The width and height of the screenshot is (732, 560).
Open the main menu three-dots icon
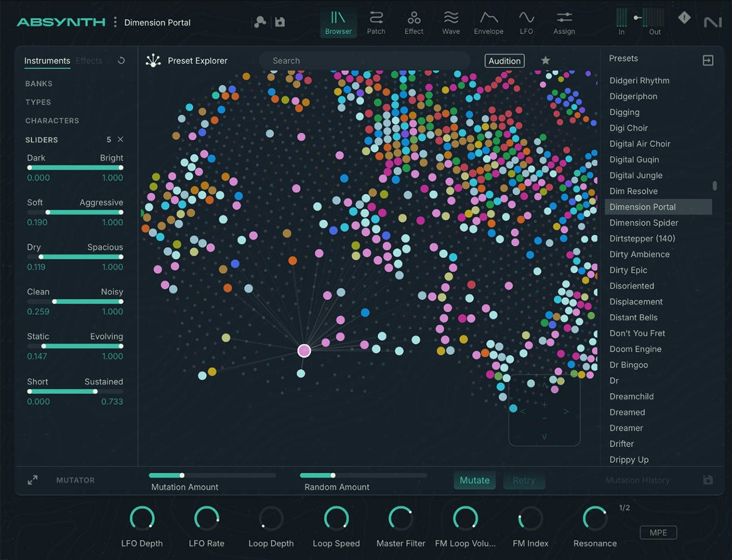click(115, 22)
